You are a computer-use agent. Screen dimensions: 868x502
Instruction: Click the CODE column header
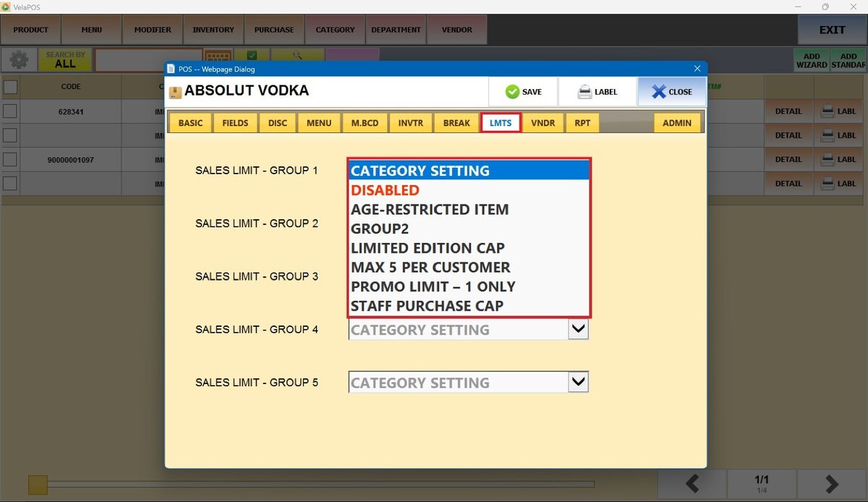[x=71, y=87]
